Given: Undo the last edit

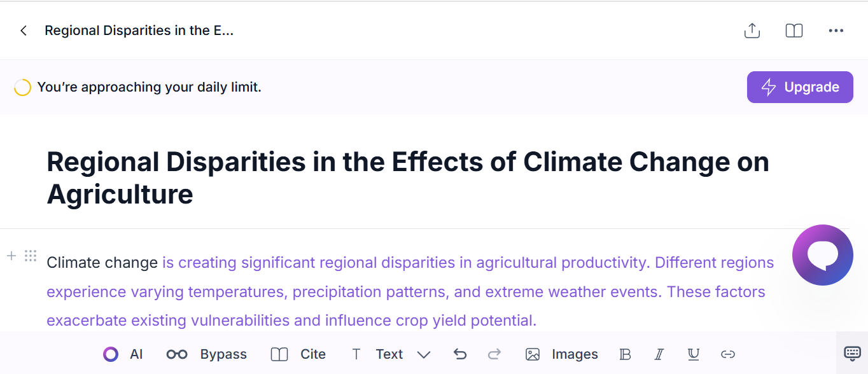Looking at the screenshot, I should coord(460,354).
